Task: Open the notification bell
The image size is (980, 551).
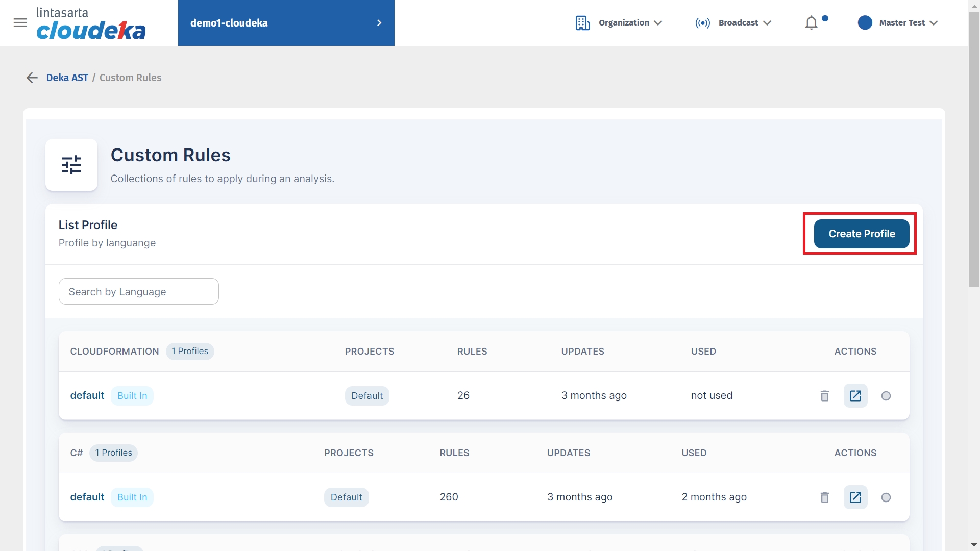Action: click(811, 23)
